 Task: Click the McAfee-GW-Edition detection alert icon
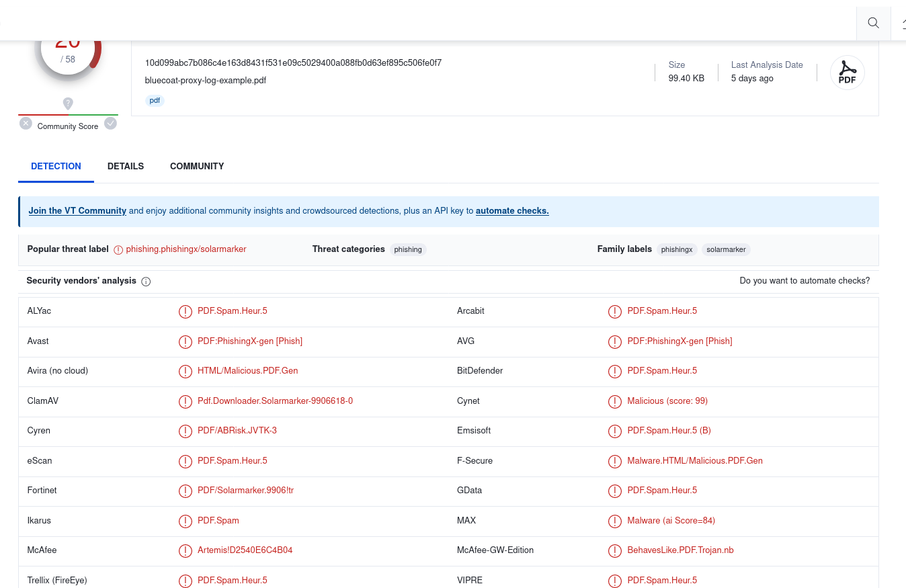614,550
